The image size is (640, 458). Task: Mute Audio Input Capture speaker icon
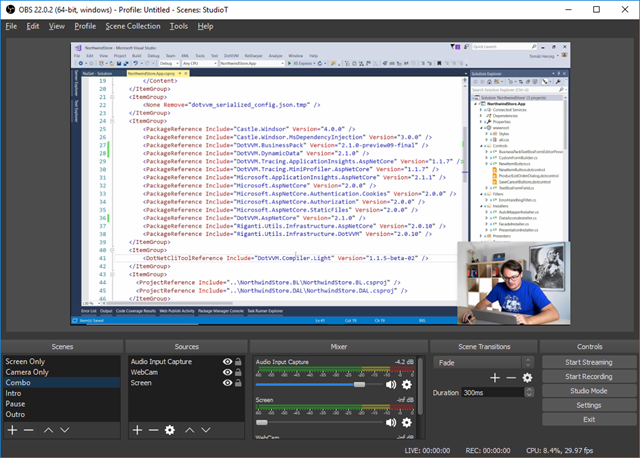tap(391, 385)
